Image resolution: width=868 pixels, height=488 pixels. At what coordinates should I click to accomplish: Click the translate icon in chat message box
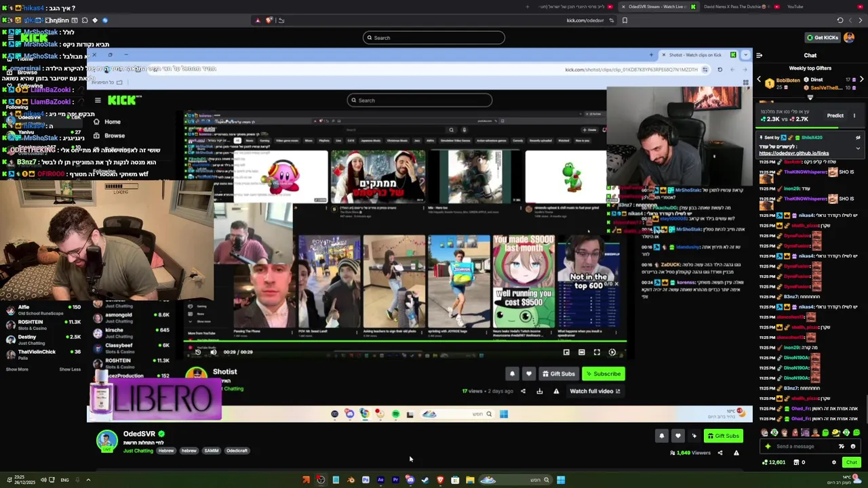click(842, 446)
